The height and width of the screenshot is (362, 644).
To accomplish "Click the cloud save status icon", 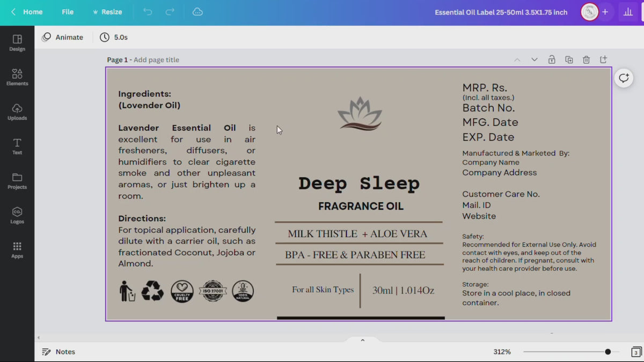I will point(197,12).
